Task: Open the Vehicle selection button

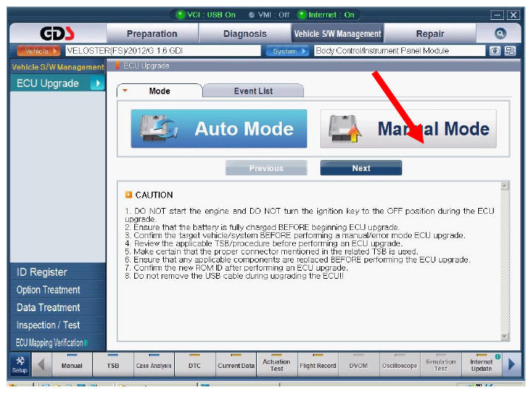Action: click(38, 51)
